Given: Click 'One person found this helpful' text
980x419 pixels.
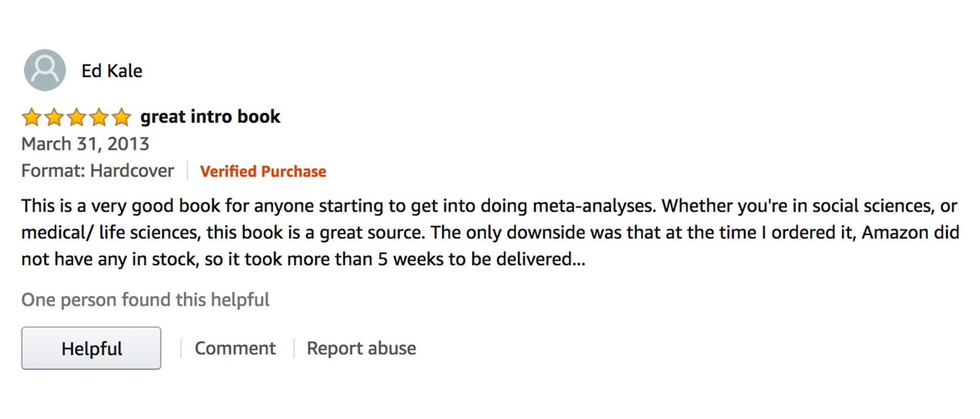Looking at the screenshot, I should [145, 300].
